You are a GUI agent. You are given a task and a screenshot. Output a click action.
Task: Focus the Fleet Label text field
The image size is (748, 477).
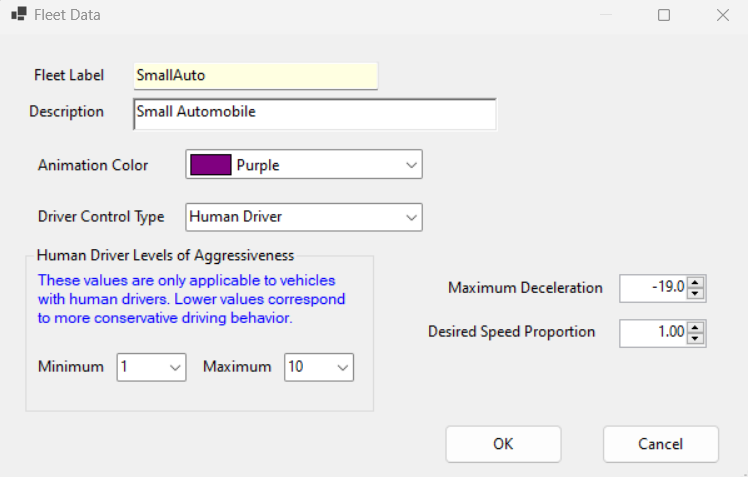click(x=256, y=76)
